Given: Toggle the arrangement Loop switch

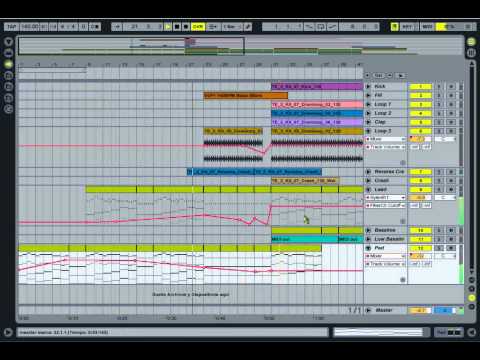Looking at the screenshot, I should tap(321, 27).
